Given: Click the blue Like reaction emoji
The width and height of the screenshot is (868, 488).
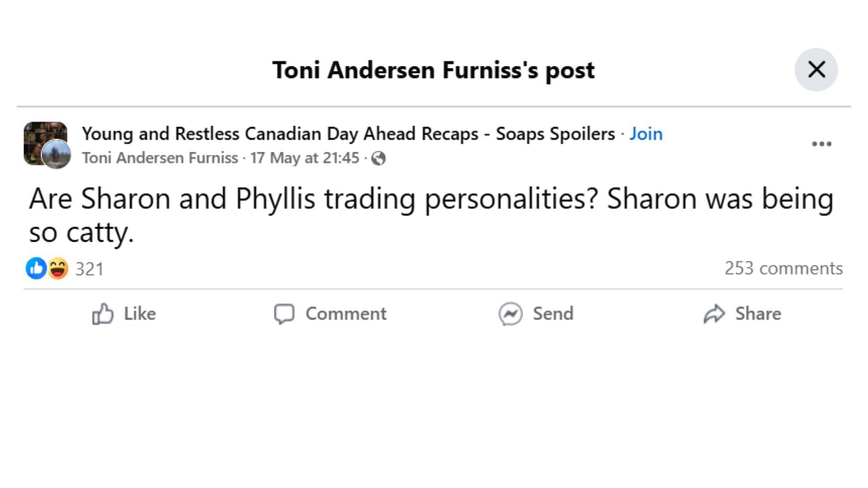Looking at the screenshot, I should pos(36,268).
